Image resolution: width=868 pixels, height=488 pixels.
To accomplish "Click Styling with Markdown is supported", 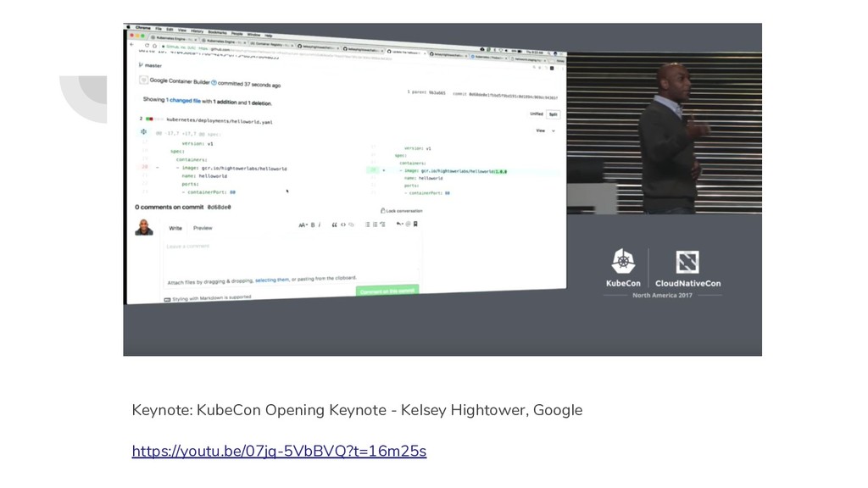I will click(x=207, y=298).
